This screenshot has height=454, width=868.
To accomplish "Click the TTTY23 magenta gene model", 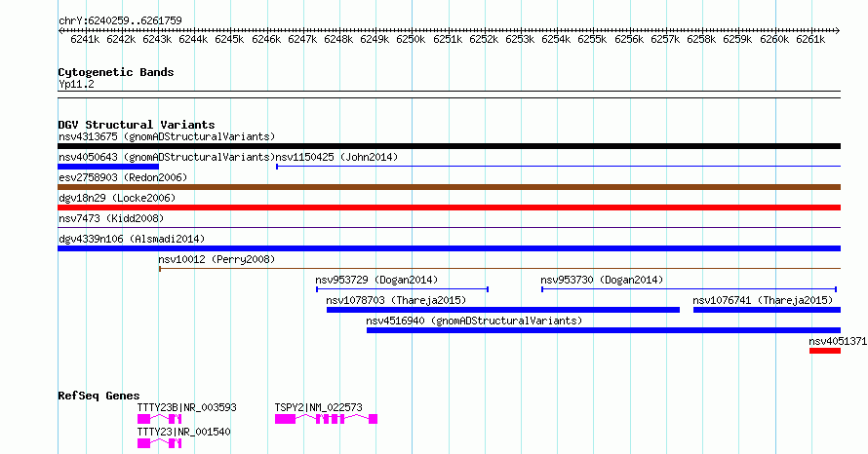I will point(159,443).
